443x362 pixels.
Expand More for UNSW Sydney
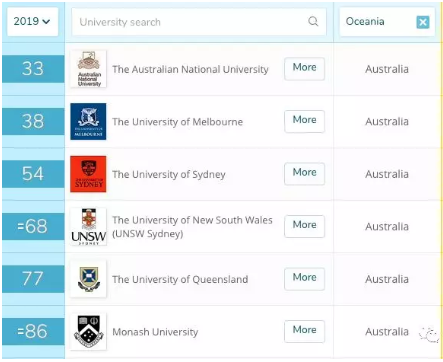304,226
